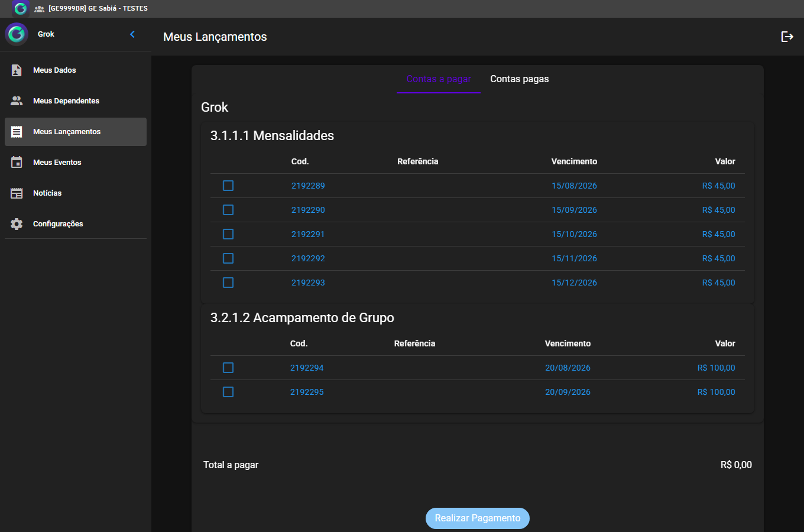Open entry code 2192292 link

[308, 258]
